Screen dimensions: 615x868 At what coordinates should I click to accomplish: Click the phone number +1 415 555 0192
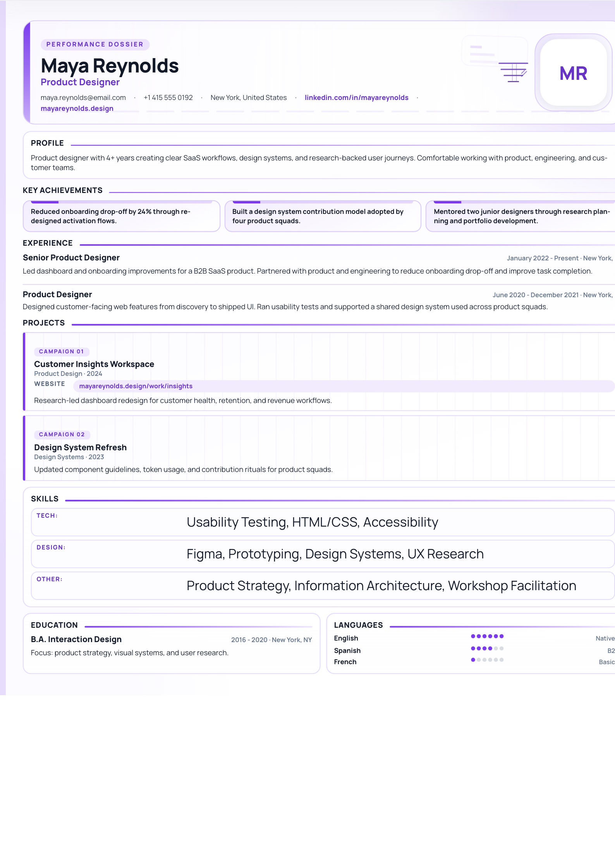pyautogui.click(x=168, y=98)
